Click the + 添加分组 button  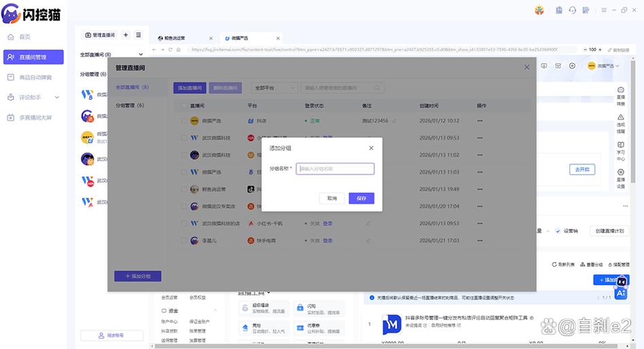click(138, 276)
